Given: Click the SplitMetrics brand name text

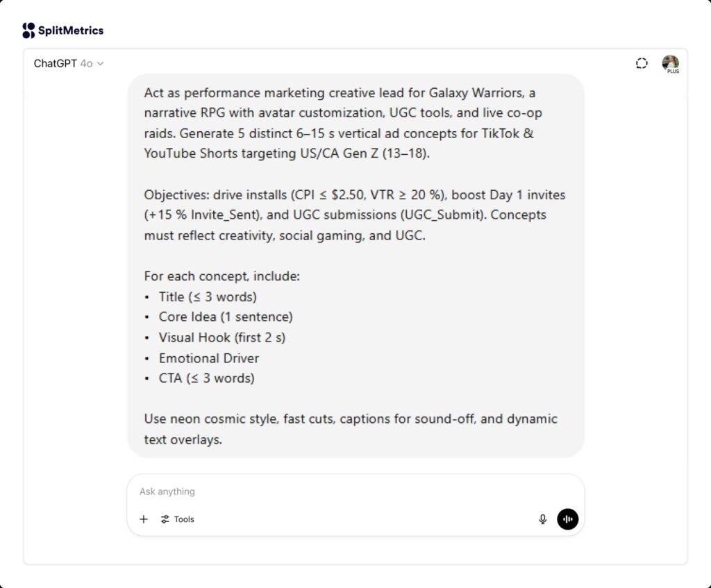Looking at the screenshot, I should (71, 30).
